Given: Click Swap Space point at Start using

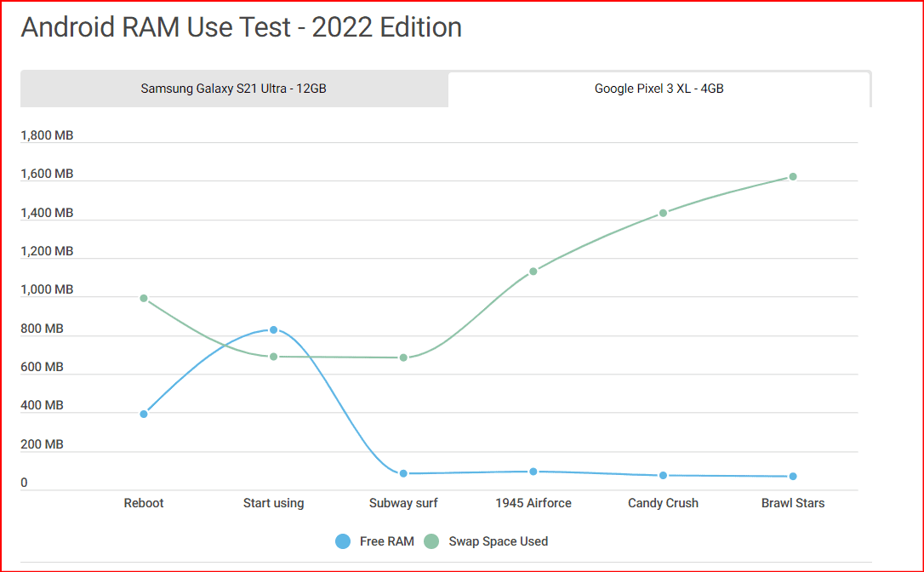Looking at the screenshot, I should pos(274,357).
